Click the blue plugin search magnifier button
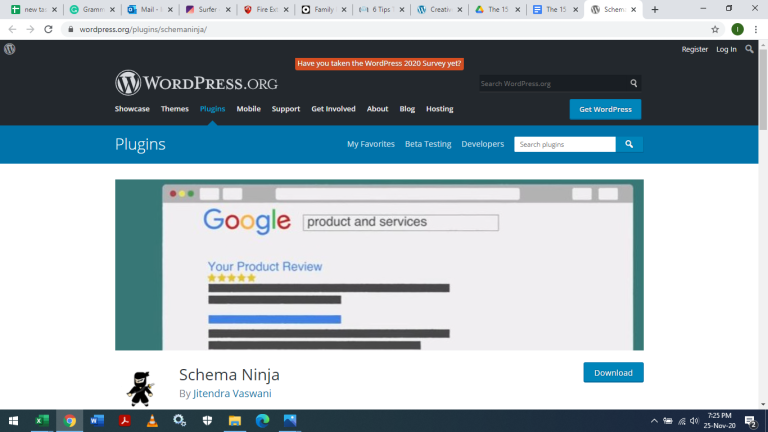Image resolution: width=768 pixels, height=432 pixels. [629, 144]
